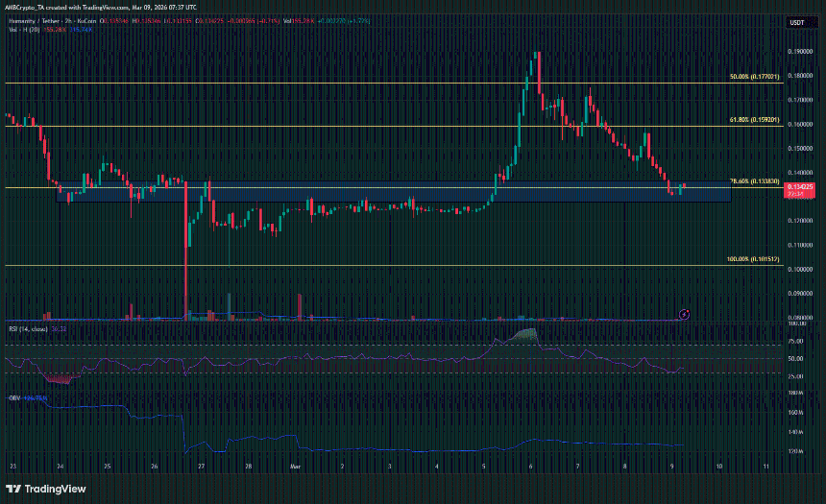826x504 pixels.
Task: Click the 50.00 RSI scale value
Action: [796, 359]
